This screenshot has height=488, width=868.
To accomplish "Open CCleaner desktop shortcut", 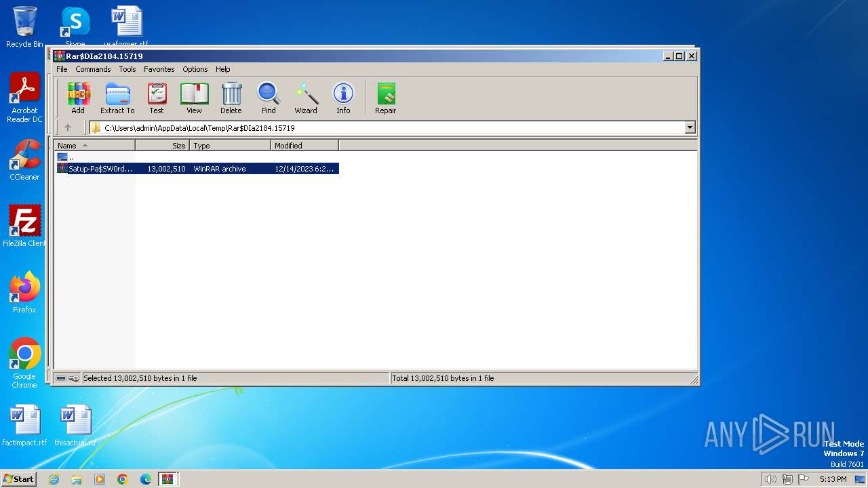I will coord(24,160).
